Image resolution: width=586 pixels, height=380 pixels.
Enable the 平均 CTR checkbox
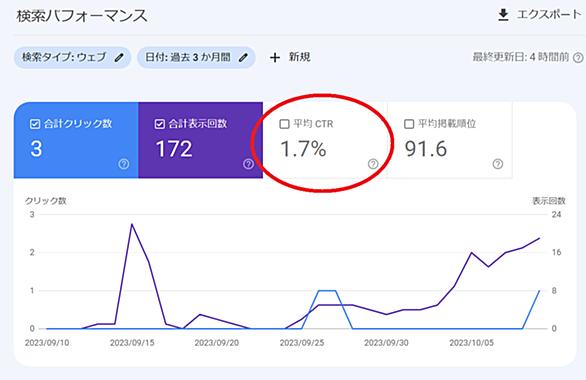pos(284,124)
